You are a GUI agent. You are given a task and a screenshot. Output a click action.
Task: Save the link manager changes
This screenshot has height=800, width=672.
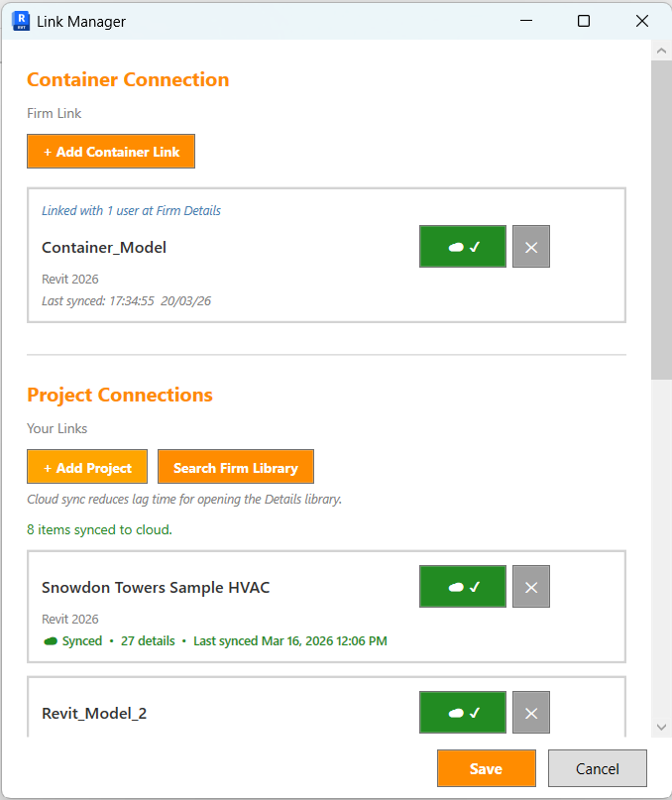pyautogui.click(x=486, y=768)
